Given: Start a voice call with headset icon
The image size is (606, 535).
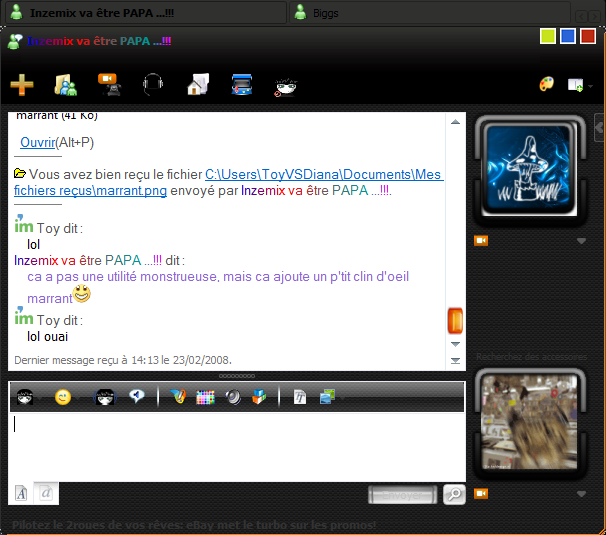Looking at the screenshot, I should point(153,85).
